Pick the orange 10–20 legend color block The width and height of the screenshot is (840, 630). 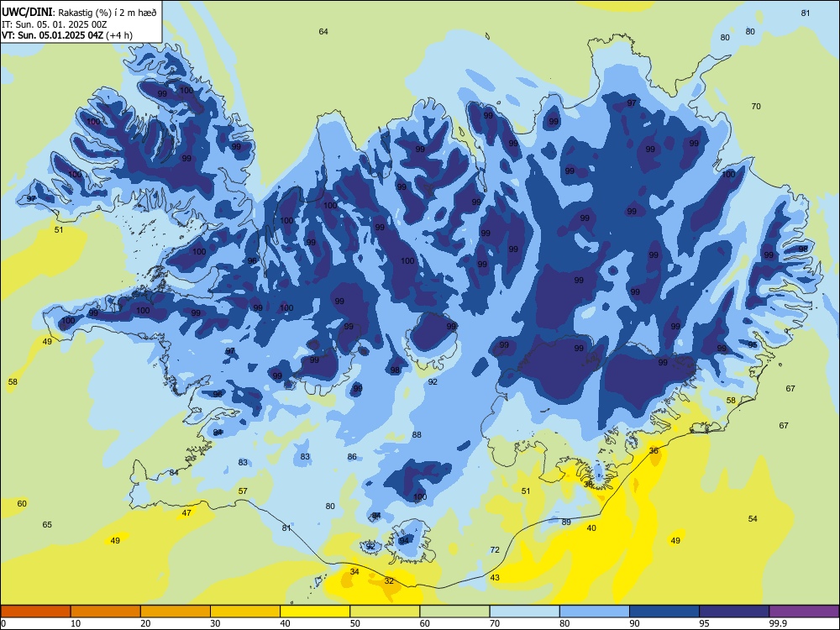[x=106, y=612]
